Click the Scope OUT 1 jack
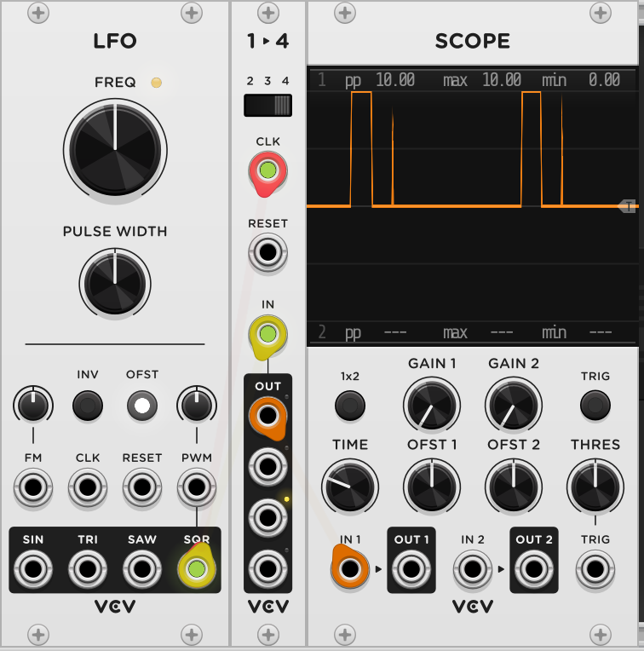This screenshot has height=651, width=644. click(411, 569)
